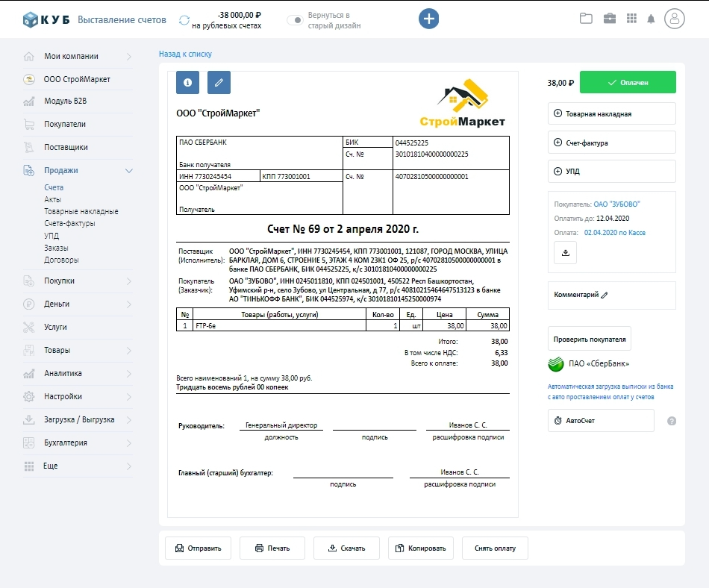
Task: Open notifications bell
Action: point(651,19)
